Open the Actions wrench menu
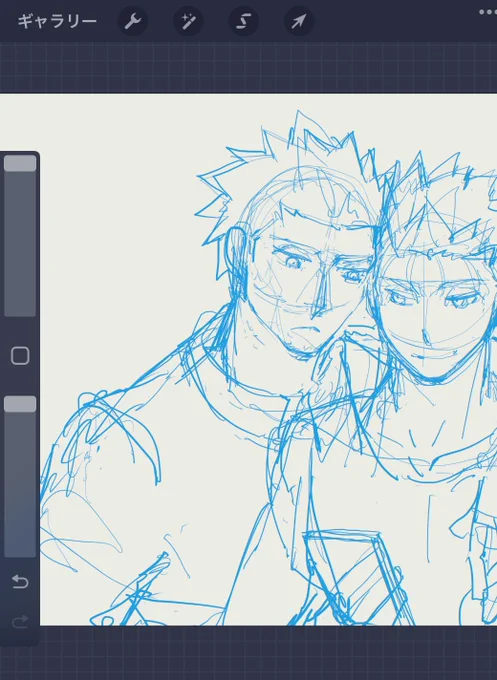 [x=133, y=21]
